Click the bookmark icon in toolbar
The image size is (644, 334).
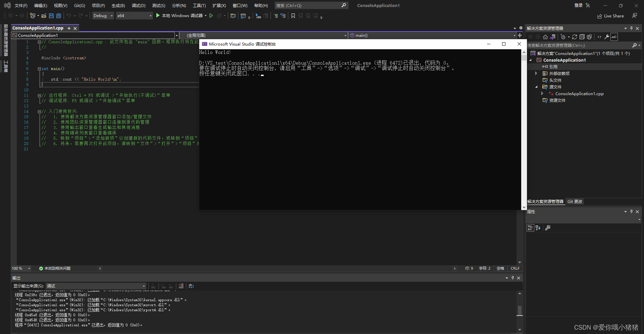(293, 16)
